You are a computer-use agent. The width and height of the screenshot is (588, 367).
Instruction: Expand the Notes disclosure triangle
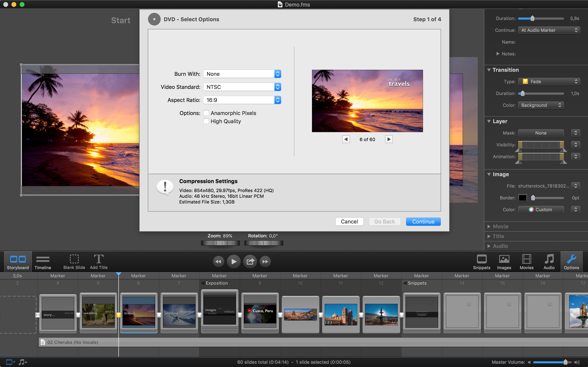[x=498, y=54]
